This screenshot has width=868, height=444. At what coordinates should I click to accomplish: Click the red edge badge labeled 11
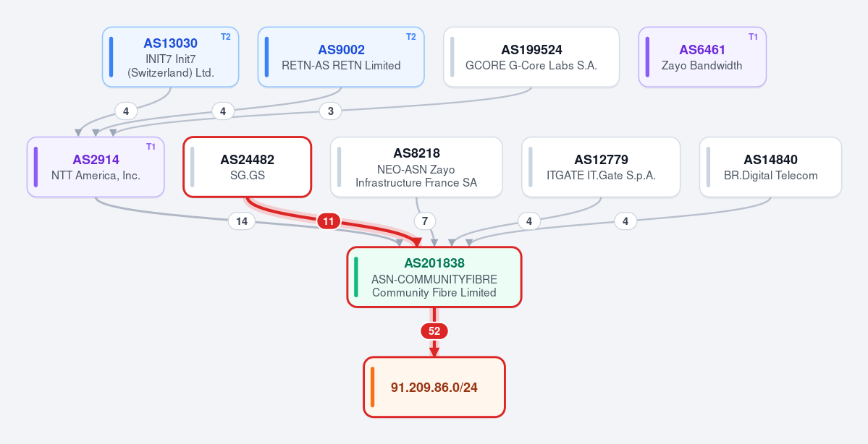click(328, 222)
